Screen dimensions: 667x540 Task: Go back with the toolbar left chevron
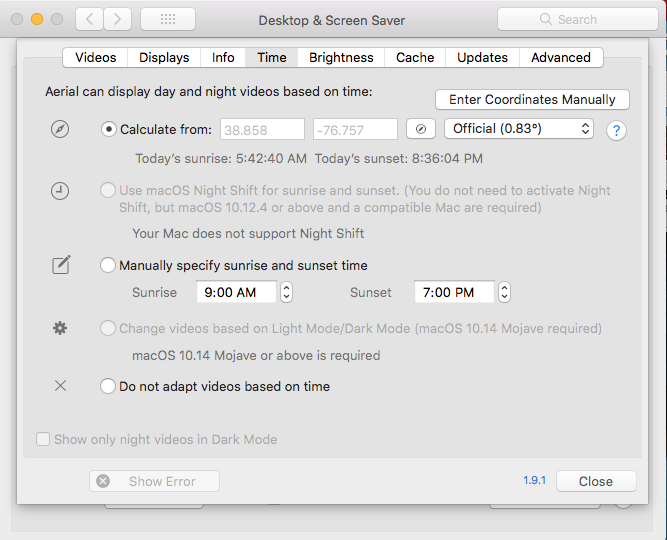point(89,19)
